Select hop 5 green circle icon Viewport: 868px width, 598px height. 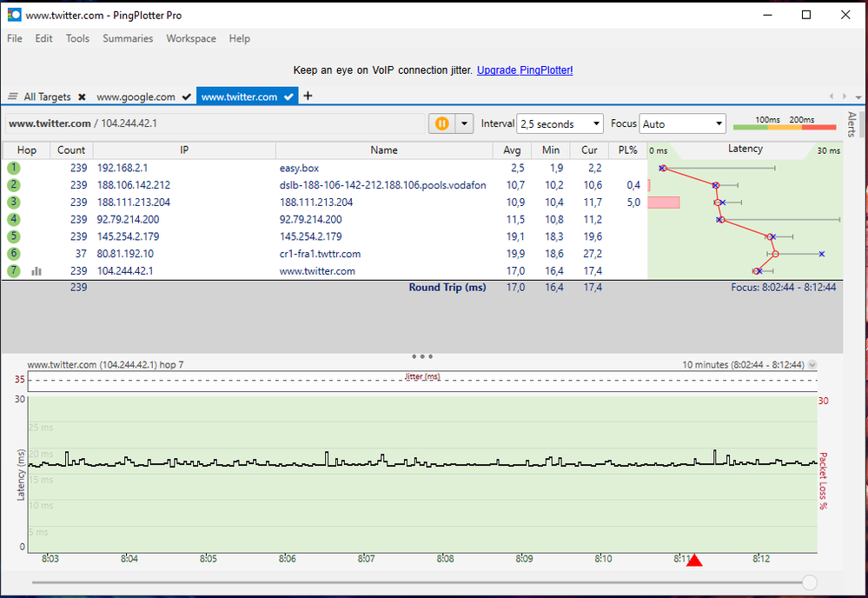click(14, 236)
